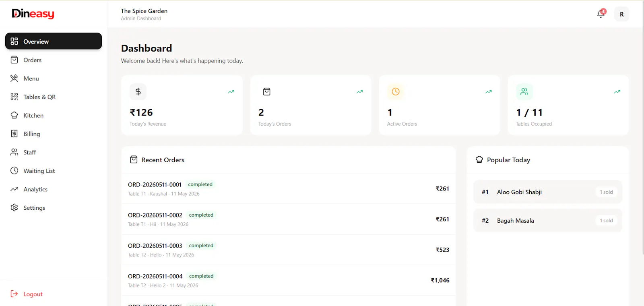Click the Dineasy logo
Image resolution: width=644 pixels, height=306 pixels.
tap(33, 14)
